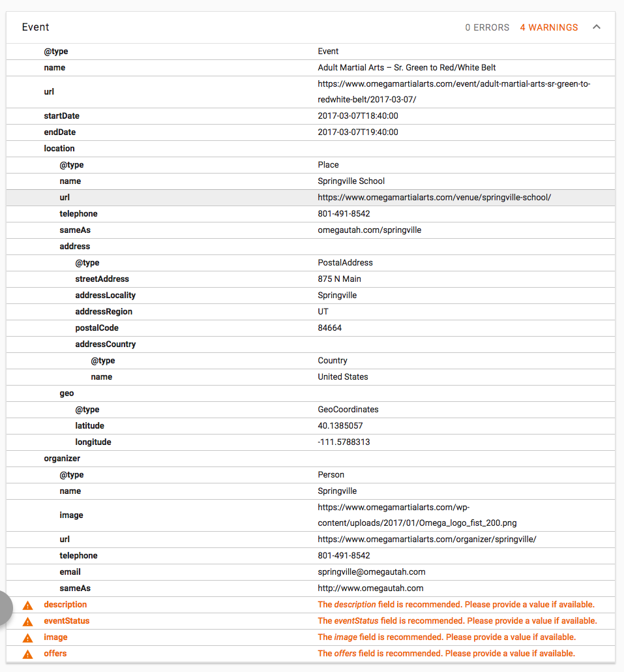Click warning triangle next to eventStatus
The image size is (624, 672).
(27, 621)
